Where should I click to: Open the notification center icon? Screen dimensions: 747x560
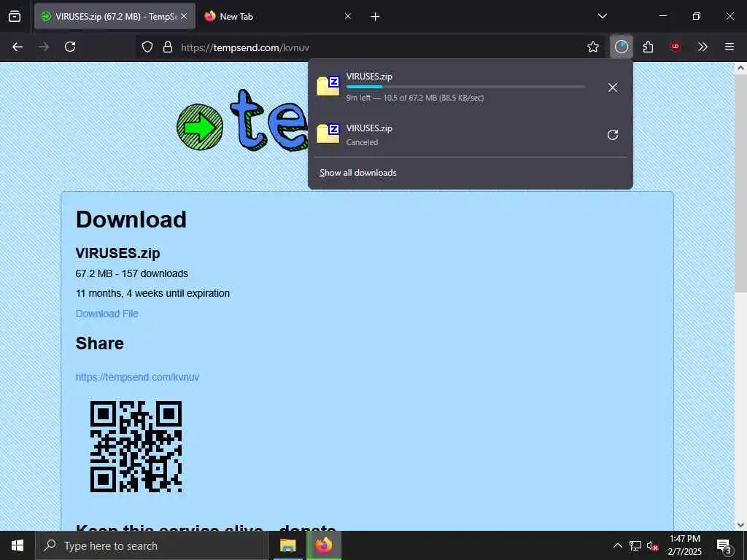click(x=724, y=545)
